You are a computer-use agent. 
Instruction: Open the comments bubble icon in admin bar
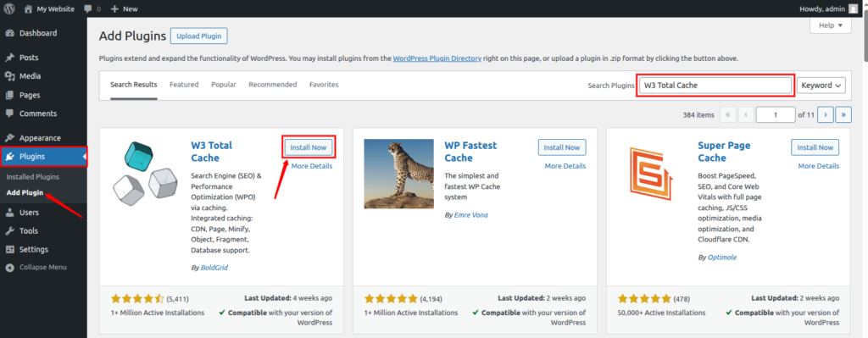point(88,8)
